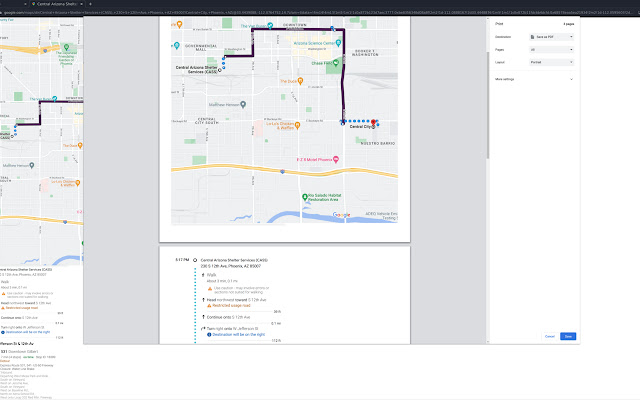Click the blue Save button
Image resolution: width=640 pixels, height=400 pixels.
[568, 336]
